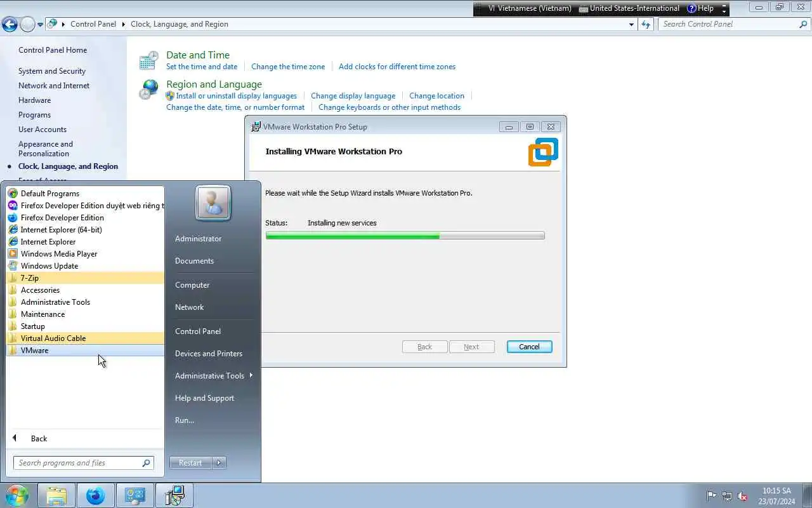Open Install or uninstall display languages

click(236, 96)
